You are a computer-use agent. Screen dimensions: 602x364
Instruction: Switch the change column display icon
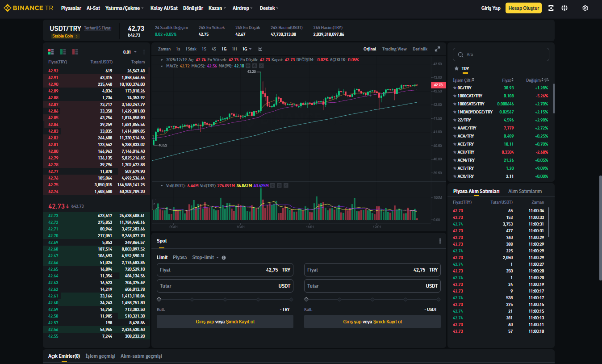pos(547,80)
